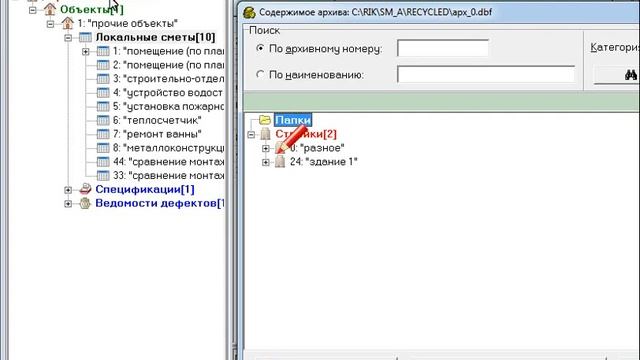Click the icon of 'металлоконструкц' estimate
Viewport: 640px width, 360px height.
[103, 148]
